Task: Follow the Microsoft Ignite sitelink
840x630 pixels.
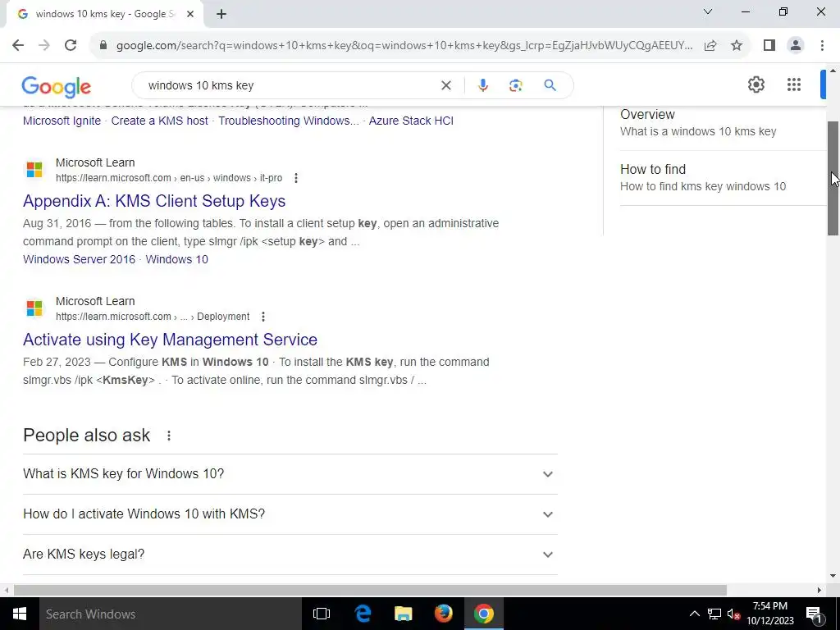Action: pos(62,121)
